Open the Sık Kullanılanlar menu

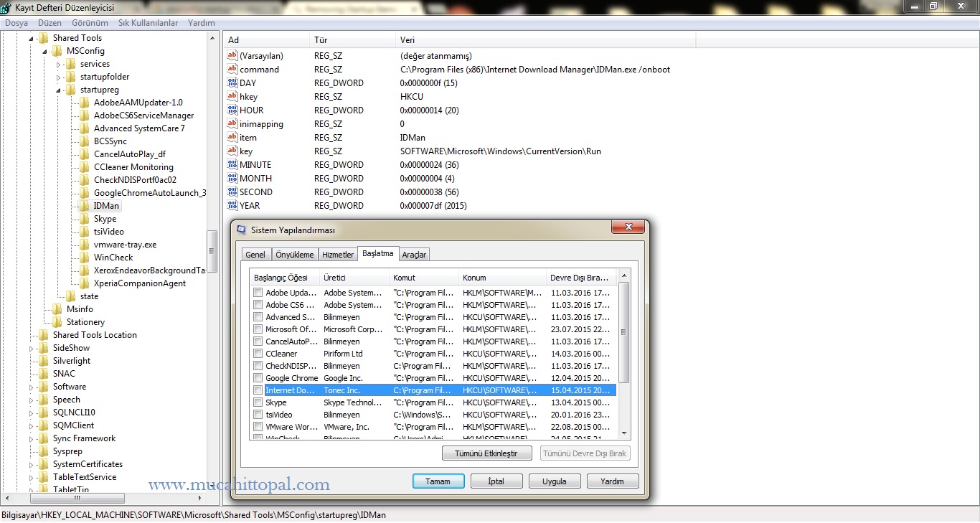tap(148, 23)
